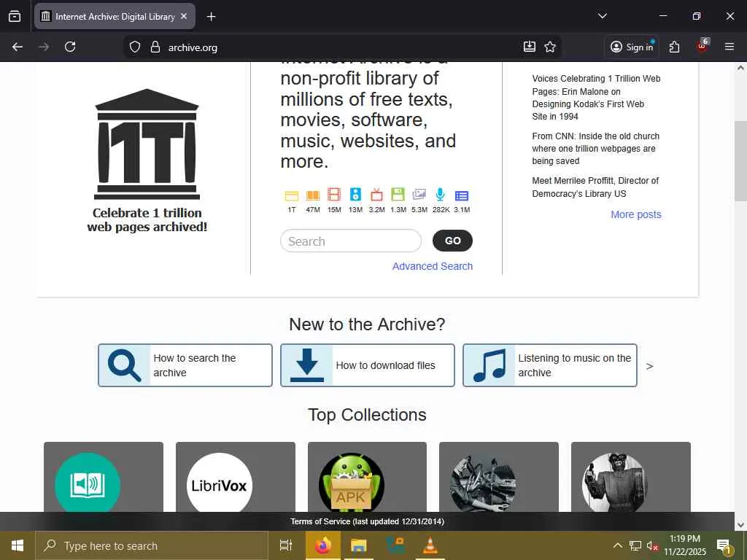This screenshot has height=560, width=747.
Task: Open the Erin Malone Kodak web site post
Action: tap(596, 98)
